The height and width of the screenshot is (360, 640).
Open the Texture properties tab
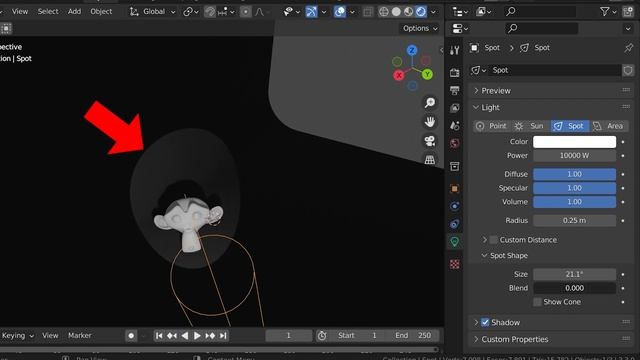pos(455,264)
